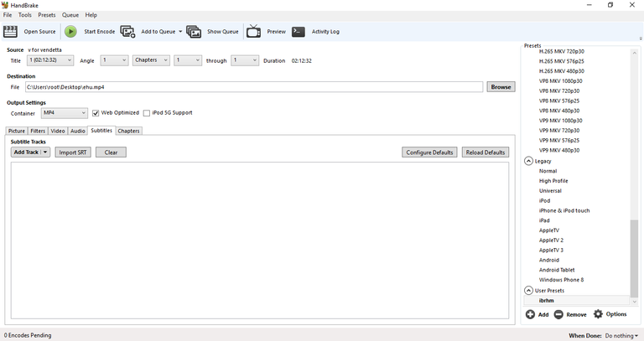This screenshot has height=341, width=644.
Task: Open the Help menu
Action: [91, 15]
